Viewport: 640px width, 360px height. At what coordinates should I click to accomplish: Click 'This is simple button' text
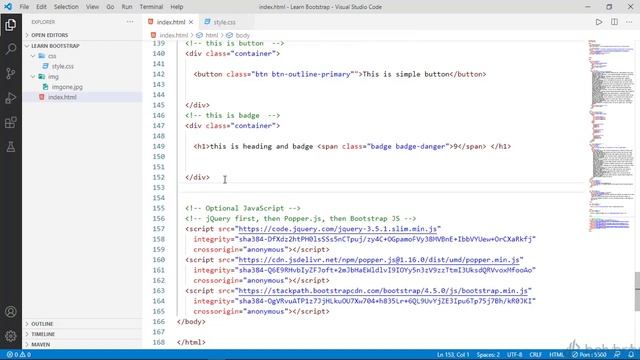click(x=406, y=74)
